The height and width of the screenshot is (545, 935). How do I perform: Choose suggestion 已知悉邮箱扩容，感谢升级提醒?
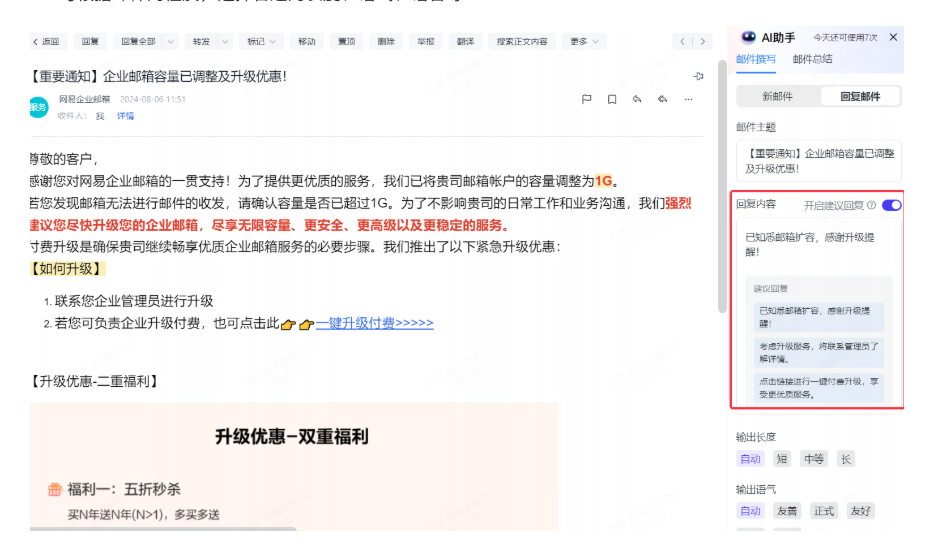818,317
